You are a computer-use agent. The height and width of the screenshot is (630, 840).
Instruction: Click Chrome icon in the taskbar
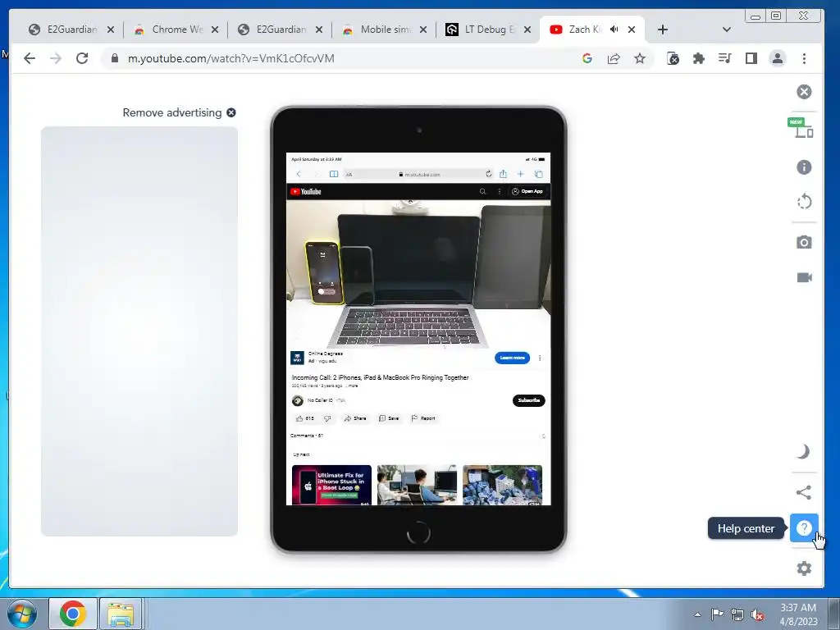click(73, 614)
